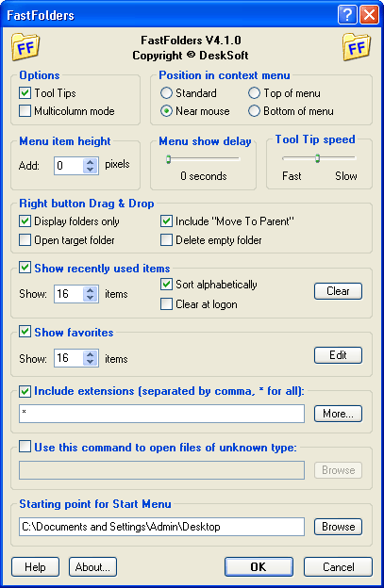This screenshot has width=384, height=588.
Task: Decrease recently used items count with down arrow
Action: (90, 298)
